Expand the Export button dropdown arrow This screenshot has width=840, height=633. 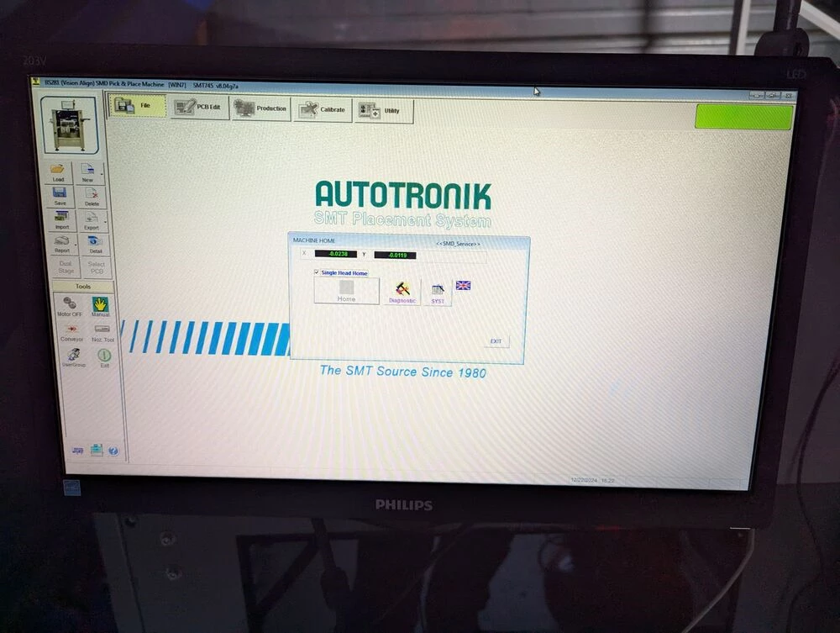tap(105, 222)
